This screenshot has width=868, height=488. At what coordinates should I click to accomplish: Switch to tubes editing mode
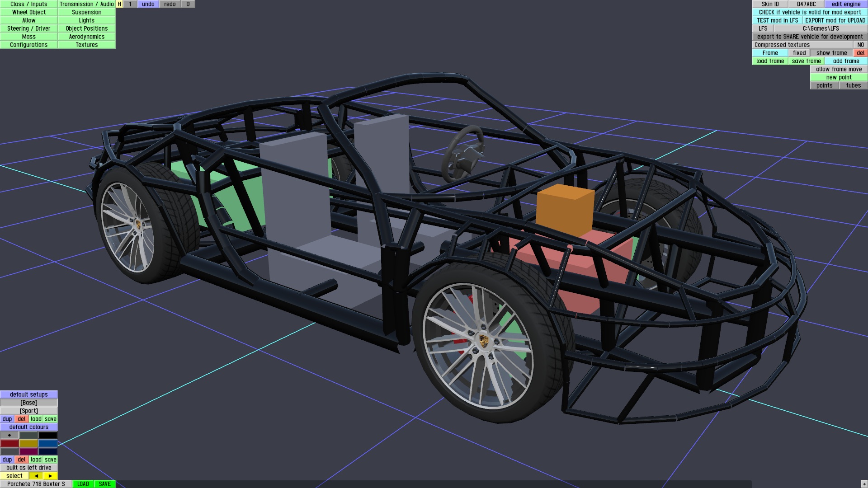[853, 85]
